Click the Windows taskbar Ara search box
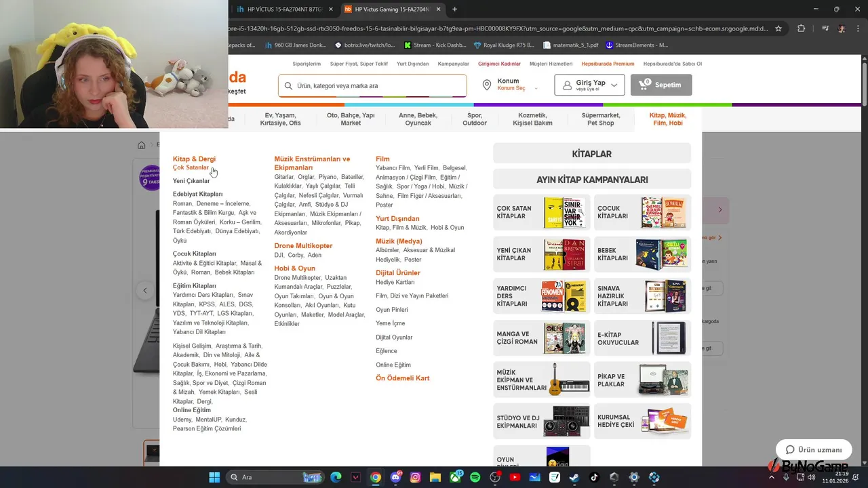This screenshot has width=868, height=488. coord(275,477)
